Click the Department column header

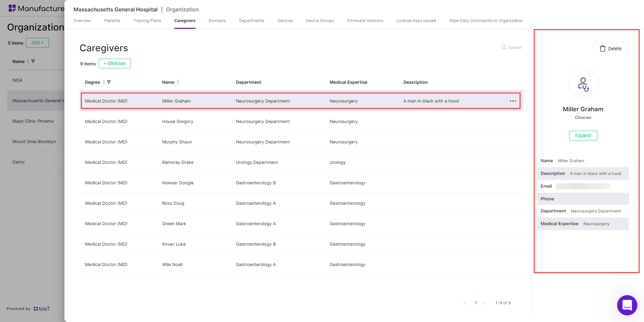click(249, 82)
